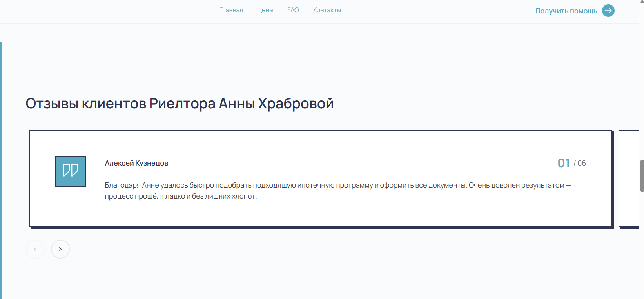Click the blue quotation marks icon
This screenshot has height=299, width=644.
(71, 171)
